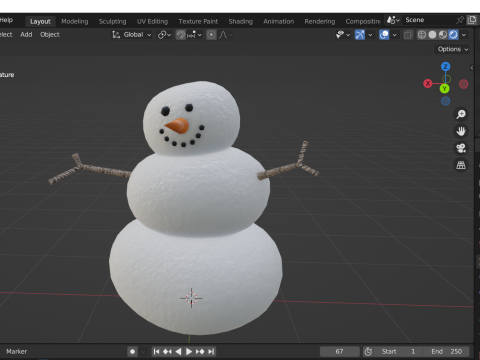This screenshot has width=480, height=360.
Task: Jump to the timeline end frame
Action: click(x=211, y=351)
